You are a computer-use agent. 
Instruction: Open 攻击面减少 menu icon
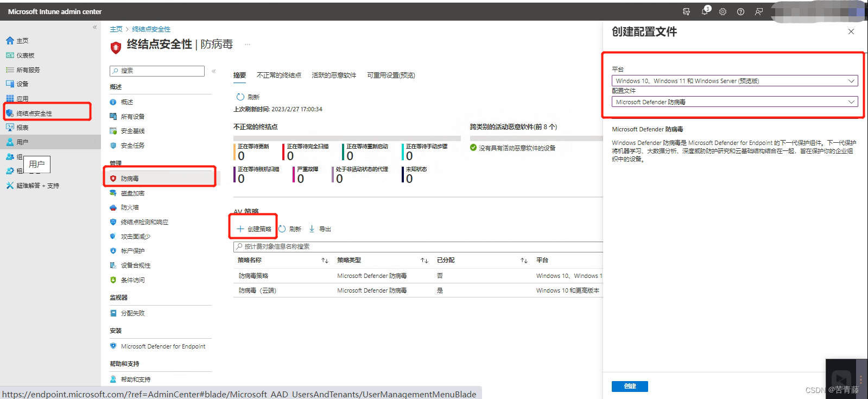pyautogui.click(x=113, y=237)
